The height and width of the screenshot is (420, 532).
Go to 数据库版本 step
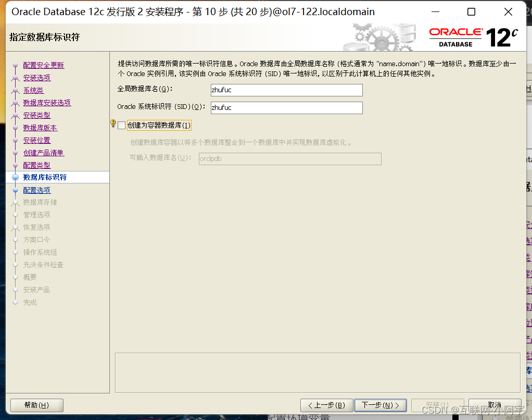pyautogui.click(x=40, y=128)
